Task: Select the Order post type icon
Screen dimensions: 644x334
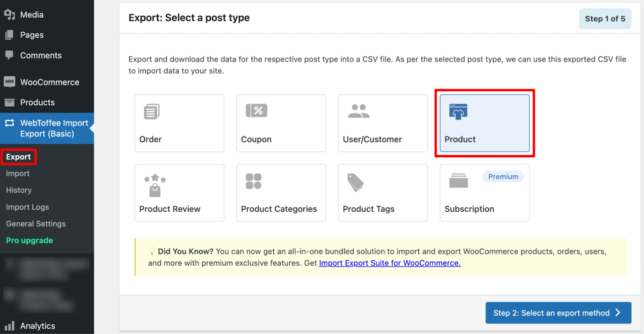Action: click(x=152, y=111)
